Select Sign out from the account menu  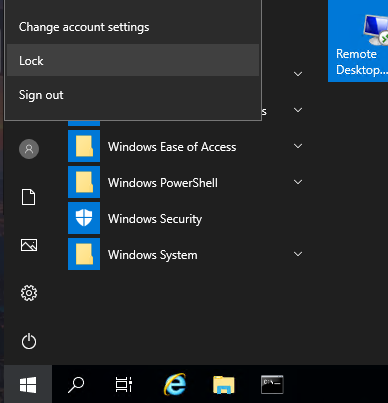coord(133,95)
